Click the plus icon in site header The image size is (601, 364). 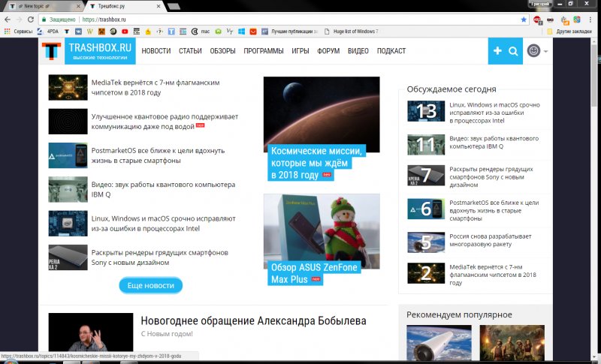(497, 51)
